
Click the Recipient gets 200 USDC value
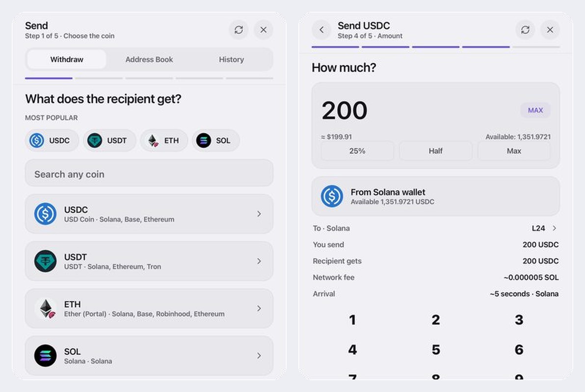pos(541,261)
